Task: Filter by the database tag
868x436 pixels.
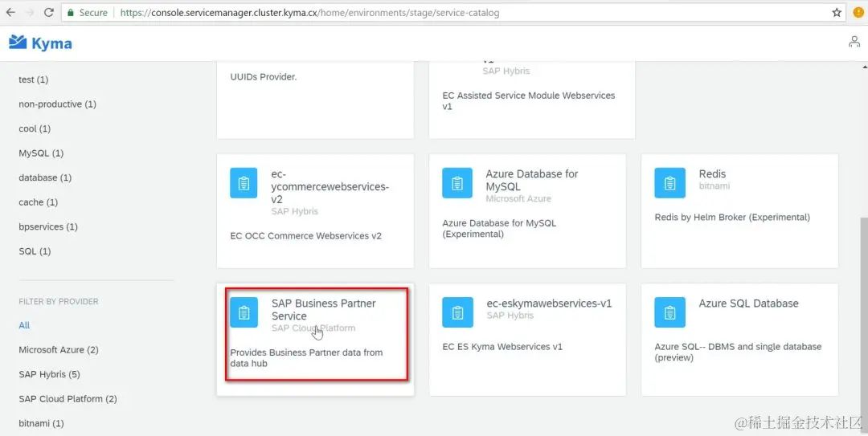Action: (45, 177)
